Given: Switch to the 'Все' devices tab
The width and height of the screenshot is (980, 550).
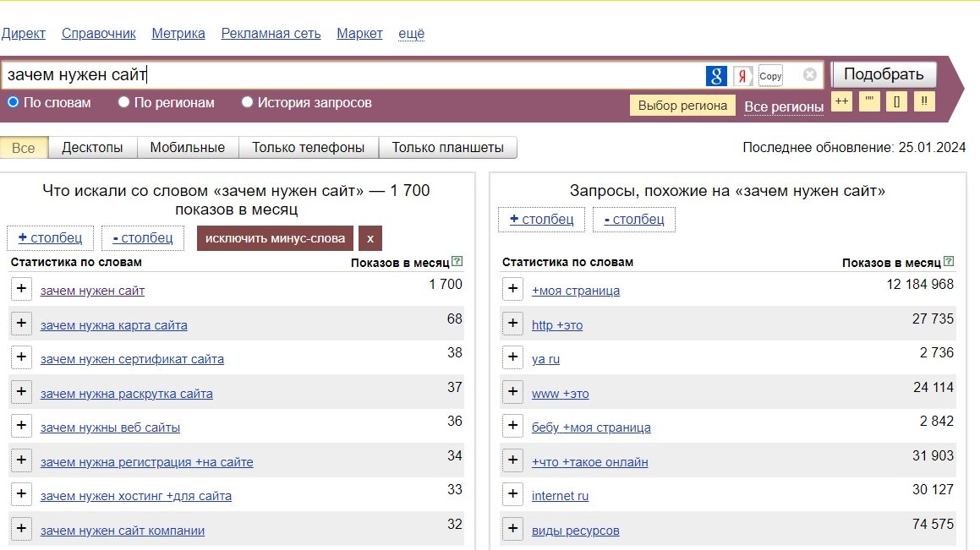Looking at the screenshot, I should [x=24, y=148].
